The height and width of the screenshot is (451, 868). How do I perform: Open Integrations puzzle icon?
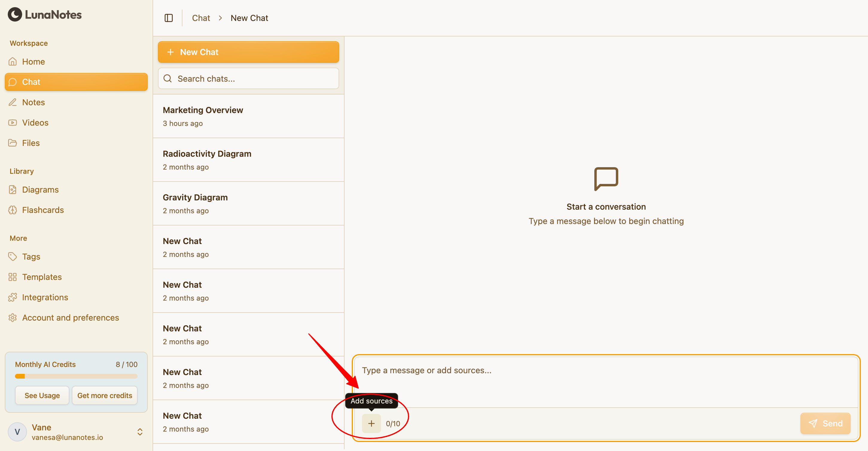[13, 297]
